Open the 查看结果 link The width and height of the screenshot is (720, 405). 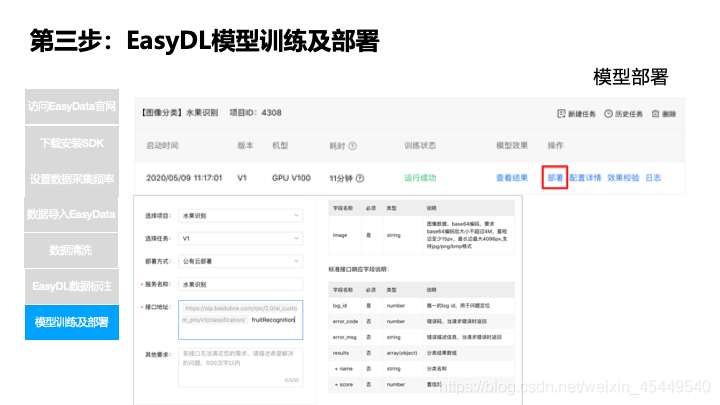click(x=512, y=178)
